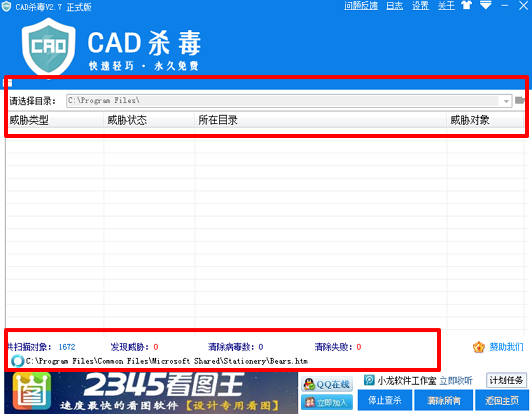Open the 设置 link

pyautogui.click(x=420, y=6)
